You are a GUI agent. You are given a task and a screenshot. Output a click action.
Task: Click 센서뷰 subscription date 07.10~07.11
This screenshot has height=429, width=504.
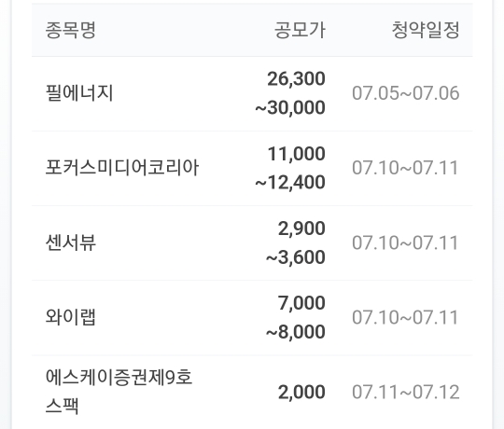[405, 242]
